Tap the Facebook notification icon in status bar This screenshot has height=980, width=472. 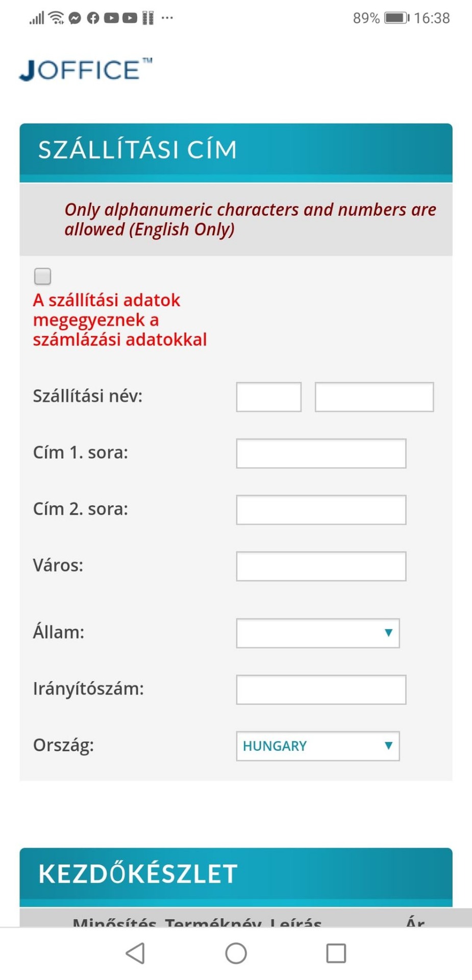[x=93, y=18]
